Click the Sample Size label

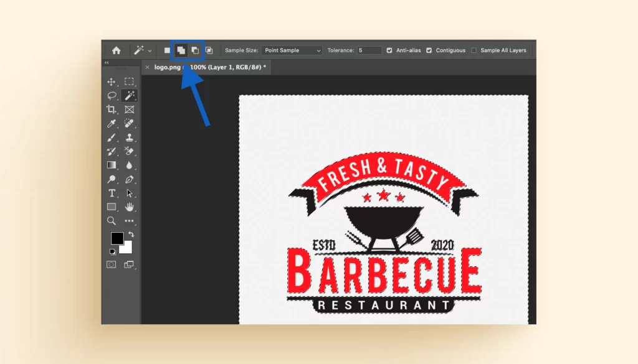(x=241, y=50)
